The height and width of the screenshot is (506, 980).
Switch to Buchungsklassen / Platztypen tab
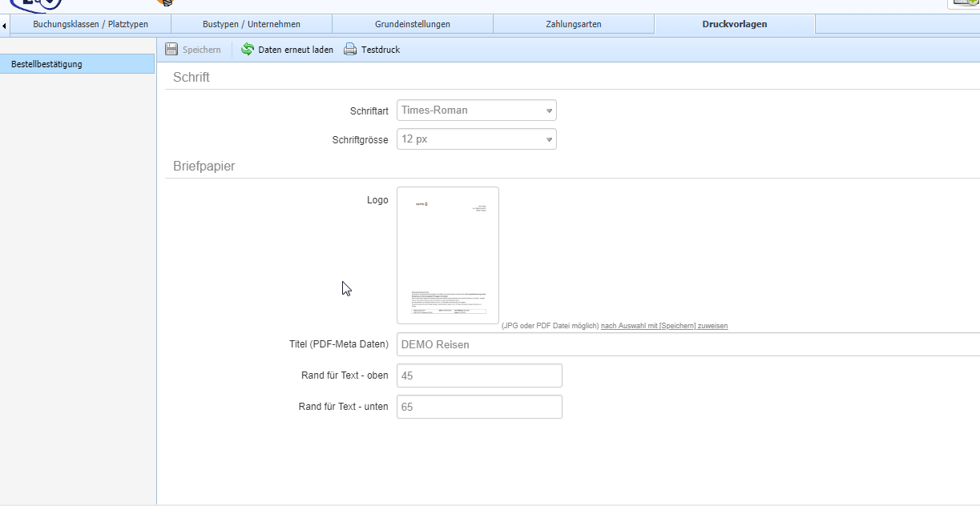pyautogui.click(x=91, y=24)
